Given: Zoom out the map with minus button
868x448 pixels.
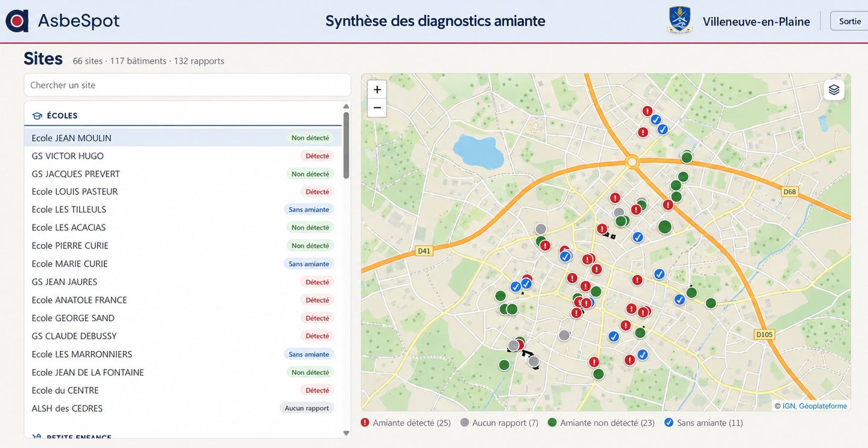Looking at the screenshot, I should click(x=377, y=108).
